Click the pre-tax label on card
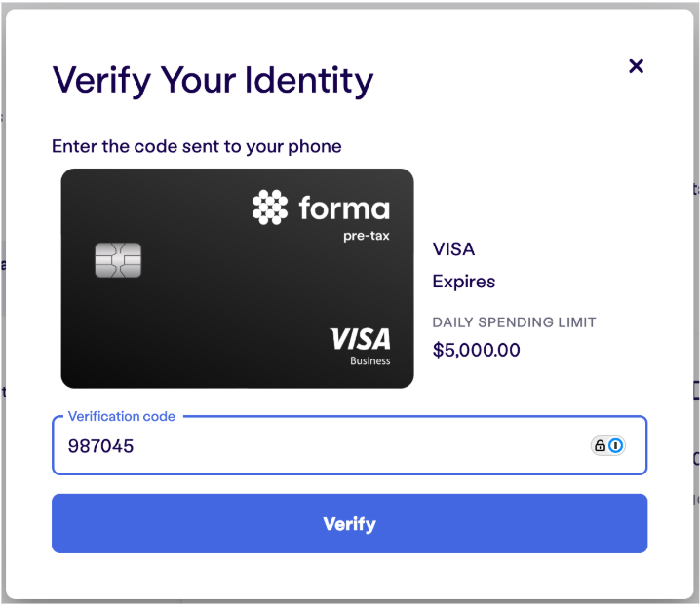 [366, 236]
